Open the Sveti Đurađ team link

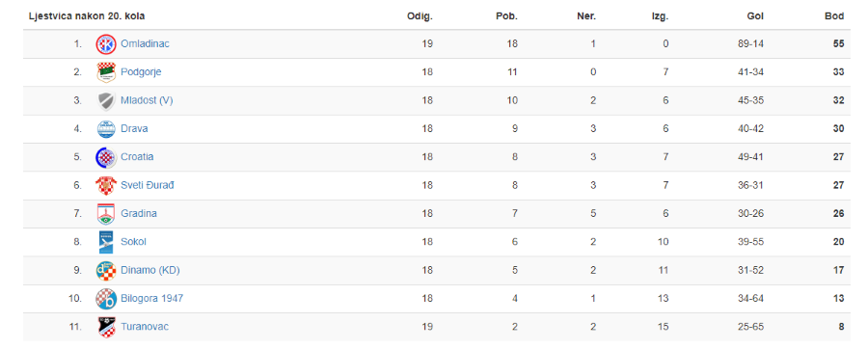[148, 185]
